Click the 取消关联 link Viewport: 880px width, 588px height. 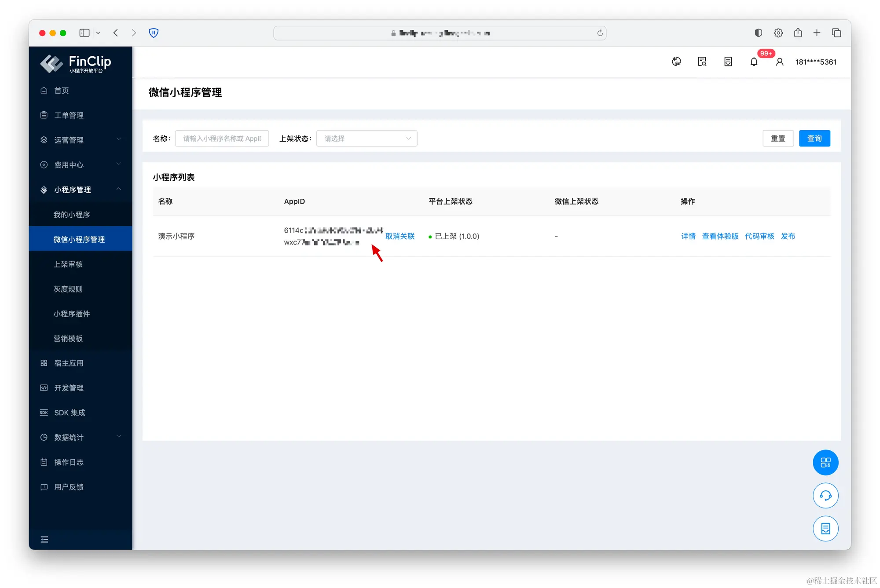(400, 236)
